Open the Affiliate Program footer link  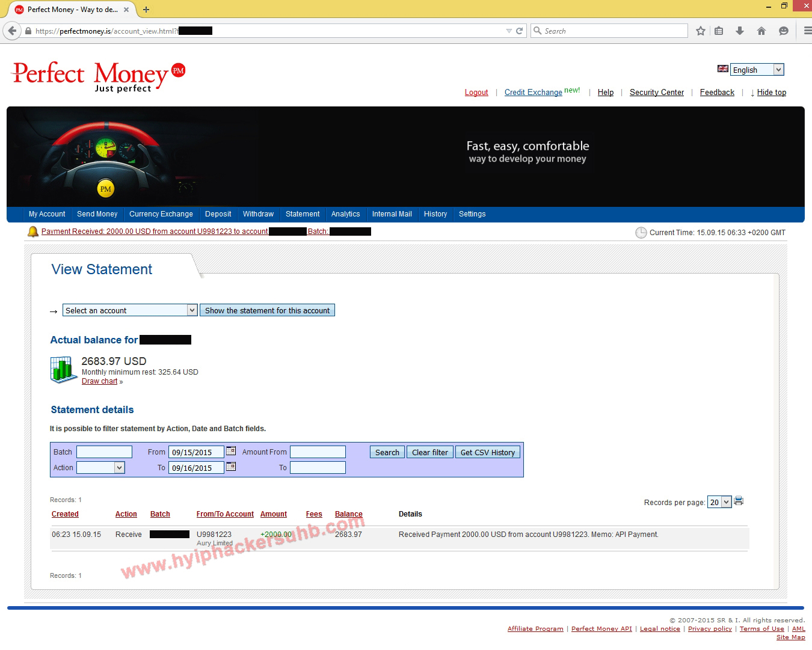535,629
